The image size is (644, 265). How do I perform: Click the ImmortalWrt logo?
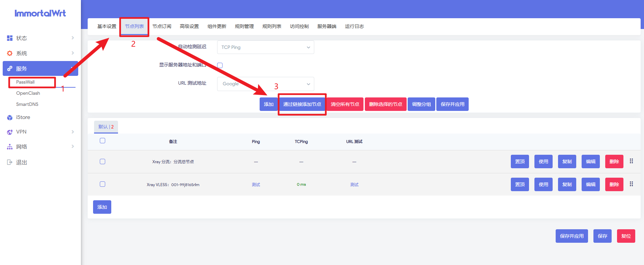coord(40,13)
